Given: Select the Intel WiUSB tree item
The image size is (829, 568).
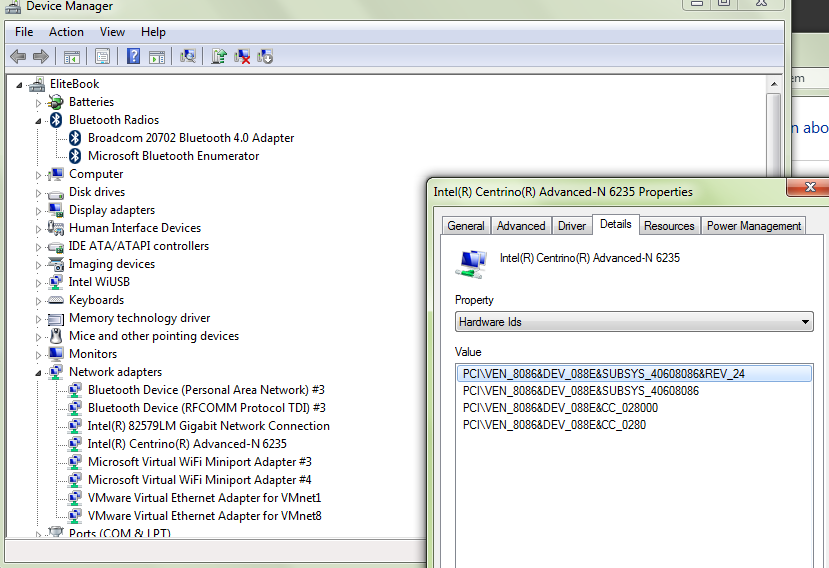Looking at the screenshot, I should coord(99,282).
